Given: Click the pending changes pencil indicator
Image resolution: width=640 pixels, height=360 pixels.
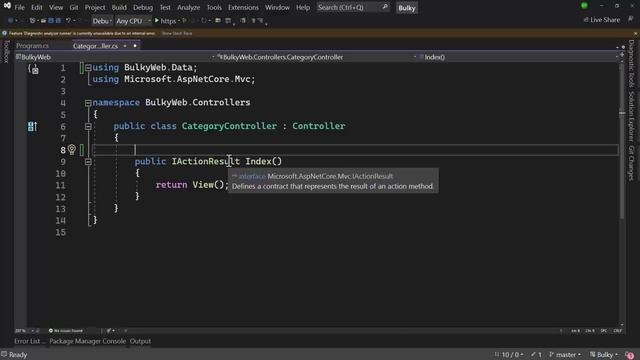Looking at the screenshot, I should 536,355.
